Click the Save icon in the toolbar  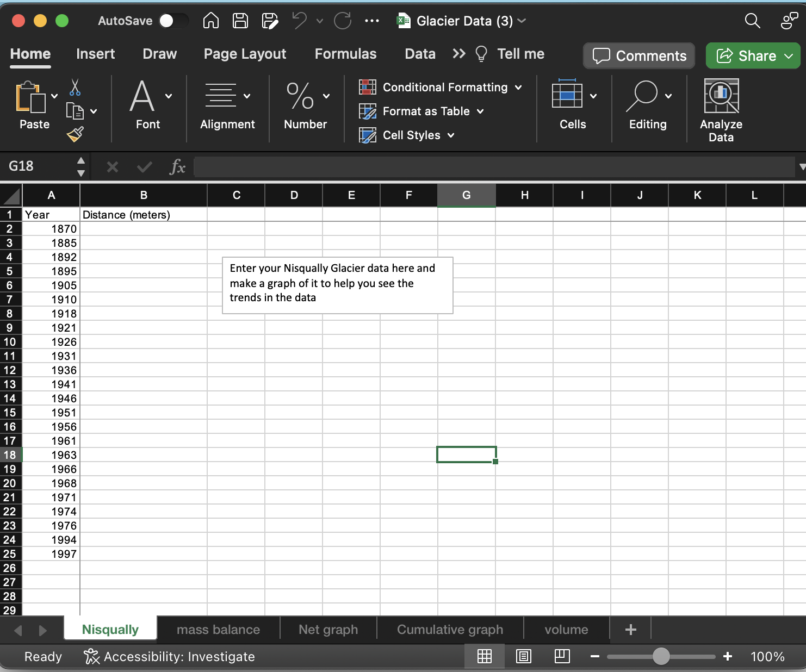pyautogui.click(x=240, y=21)
